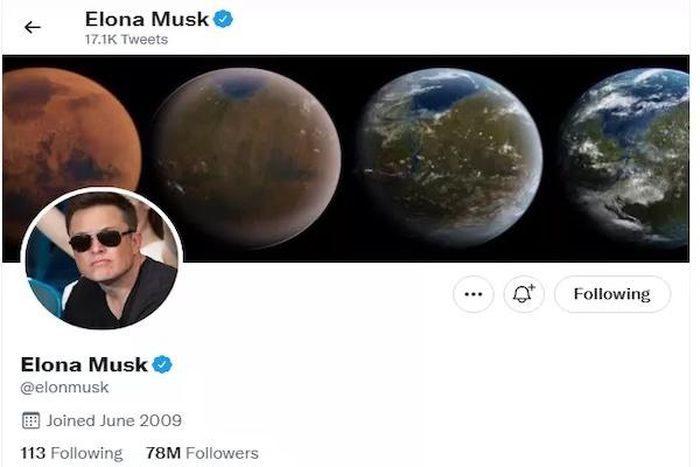This screenshot has width=700, height=467.
Task: Toggle the Following button to unfollow
Action: pyautogui.click(x=611, y=294)
